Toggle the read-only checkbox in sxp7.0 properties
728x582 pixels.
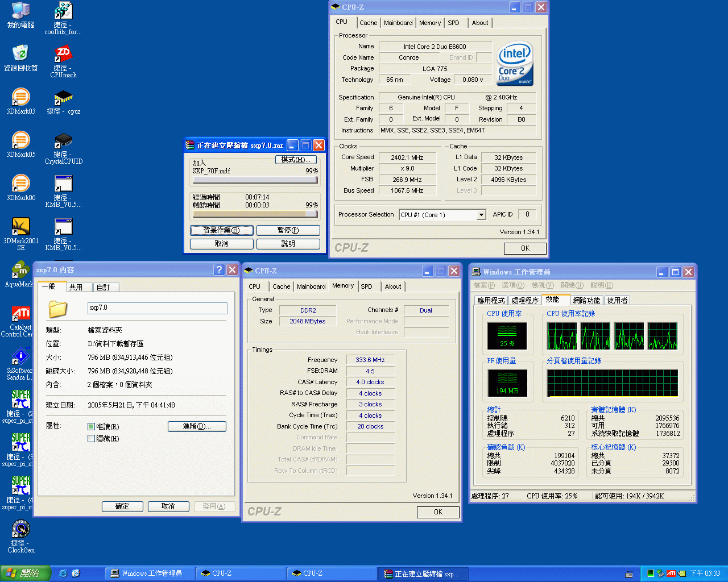91,427
